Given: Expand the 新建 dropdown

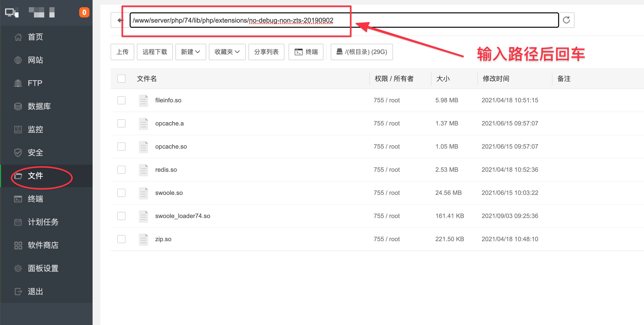Looking at the screenshot, I should [x=191, y=52].
